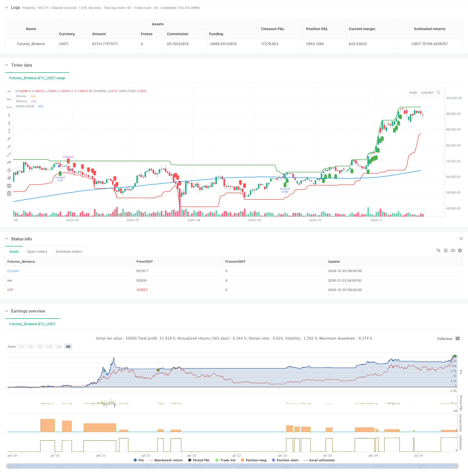Click the Futures_Binance cell in assets table

[31, 44]
